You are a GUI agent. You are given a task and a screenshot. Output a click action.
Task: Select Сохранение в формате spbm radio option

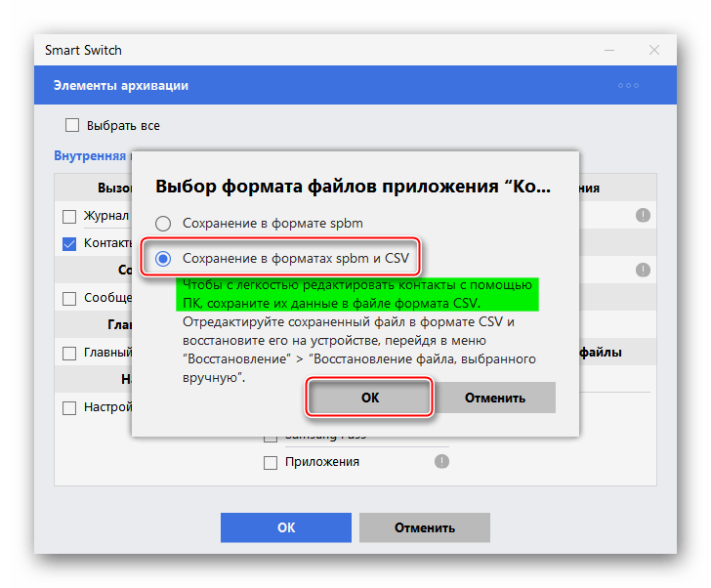[x=163, y=223]
